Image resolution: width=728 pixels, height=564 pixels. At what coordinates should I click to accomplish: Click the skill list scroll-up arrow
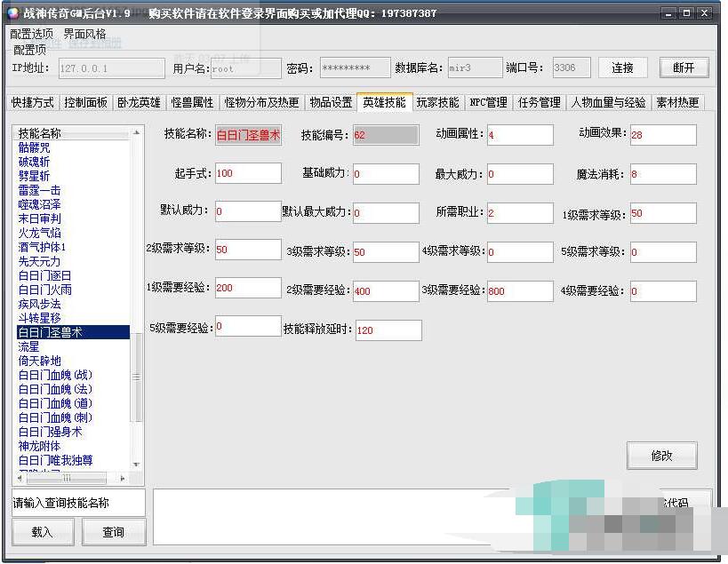pos(137,132)
